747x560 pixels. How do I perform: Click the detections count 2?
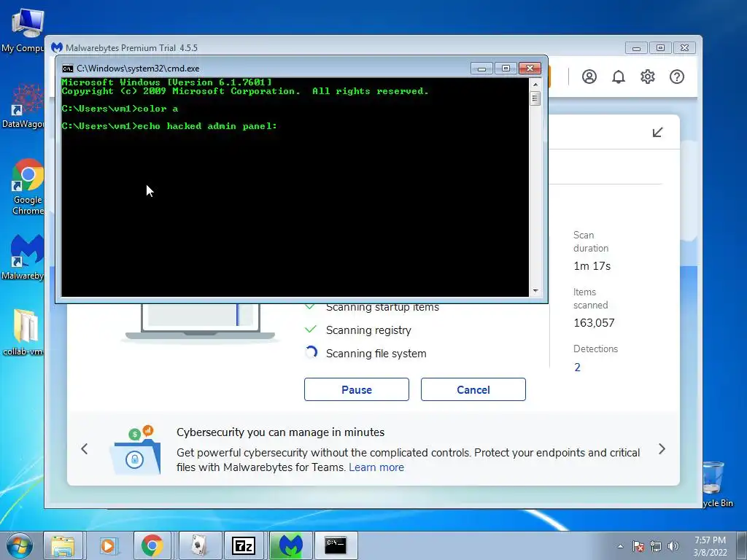coord(578,367)
